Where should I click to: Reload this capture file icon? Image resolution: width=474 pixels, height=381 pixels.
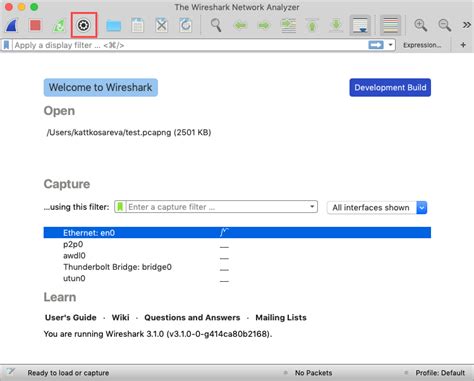[x=185, y=25]
